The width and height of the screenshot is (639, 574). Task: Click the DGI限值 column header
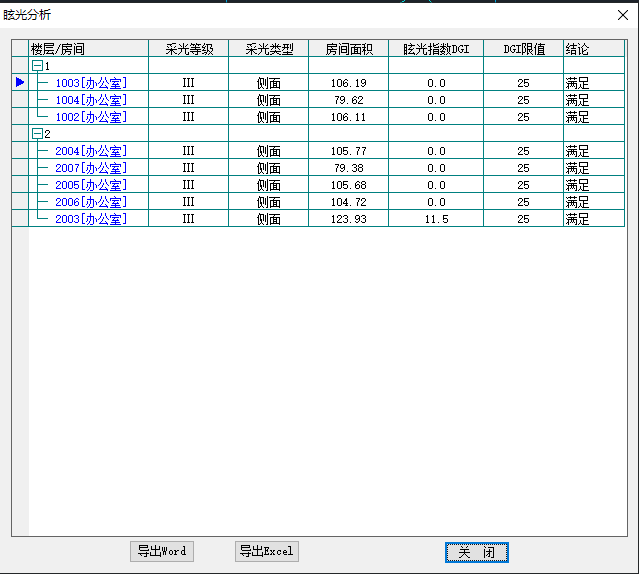(x=523, y=49)
